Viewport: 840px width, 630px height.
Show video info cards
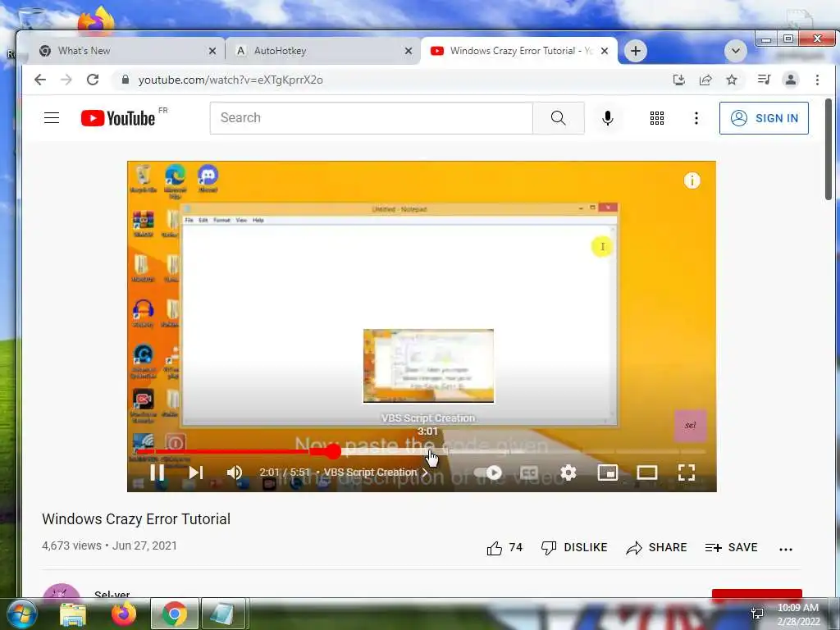(692, 180)
